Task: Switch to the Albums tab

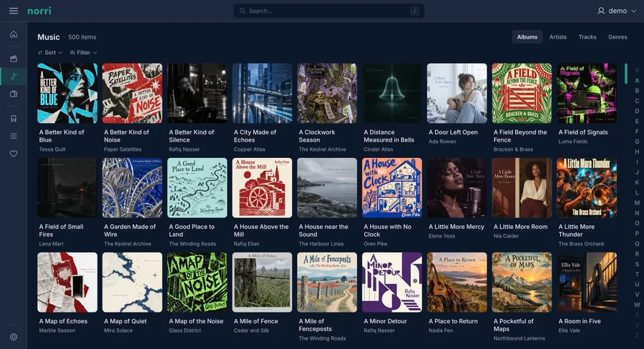Action: point(527,37)
